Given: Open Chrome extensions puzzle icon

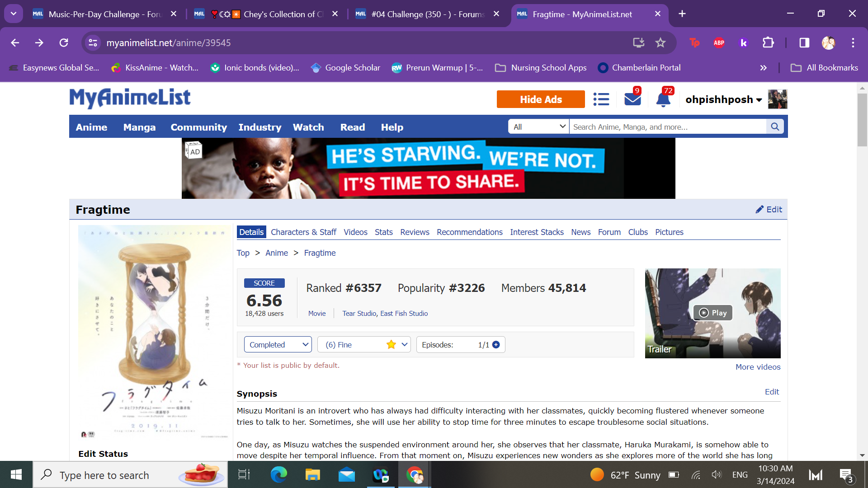Looking at the screenshot, I should point(768,42).
